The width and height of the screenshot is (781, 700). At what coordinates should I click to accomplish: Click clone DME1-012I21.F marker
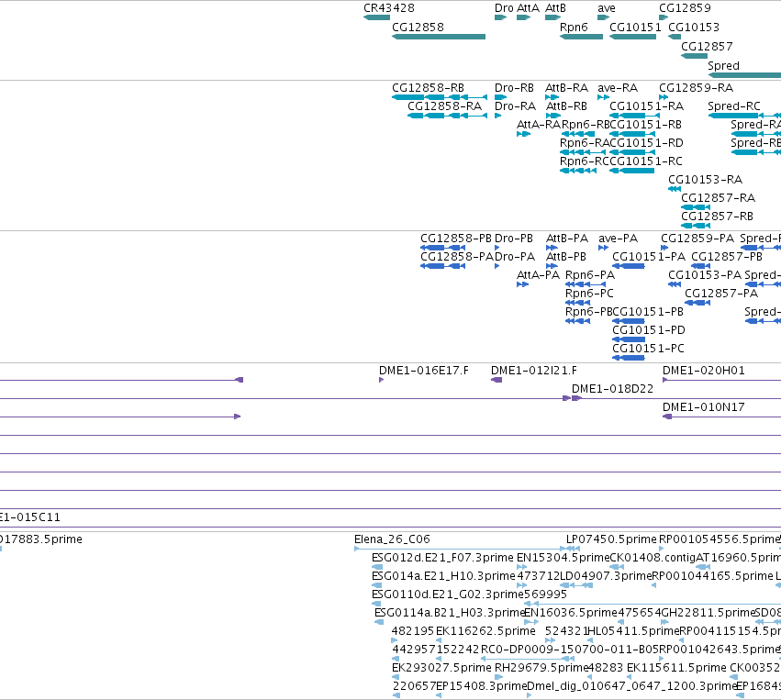click(496, 380)
